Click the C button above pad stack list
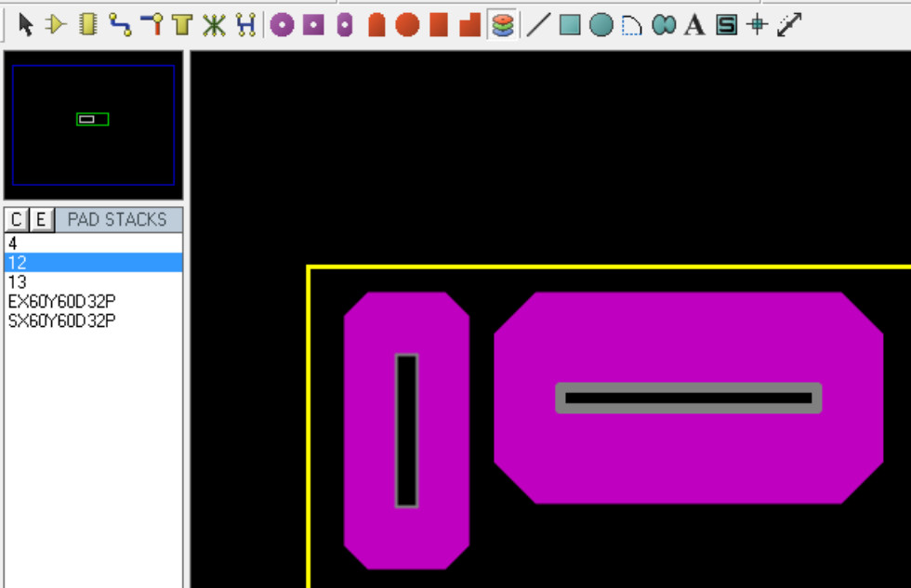 click(17, 220)
